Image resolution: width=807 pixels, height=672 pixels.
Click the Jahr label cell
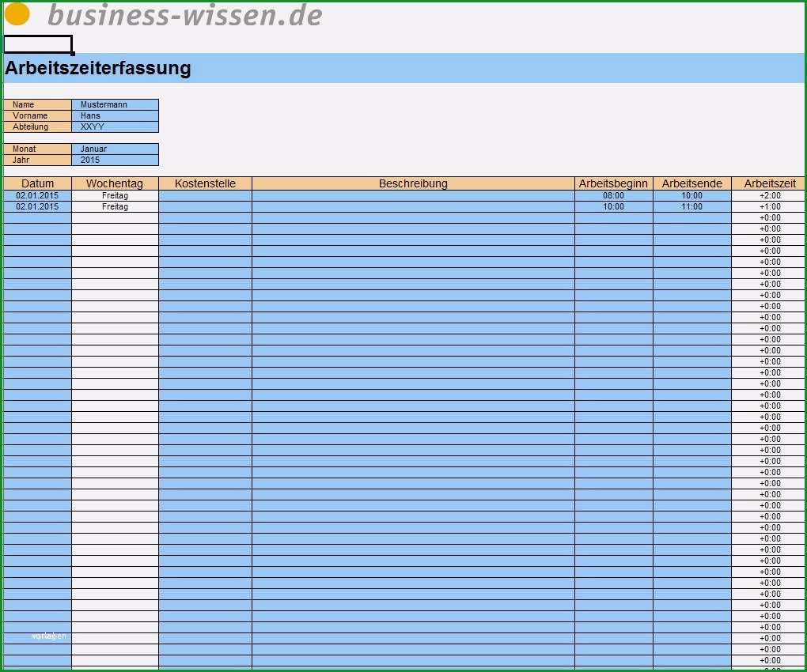(37, 160)
